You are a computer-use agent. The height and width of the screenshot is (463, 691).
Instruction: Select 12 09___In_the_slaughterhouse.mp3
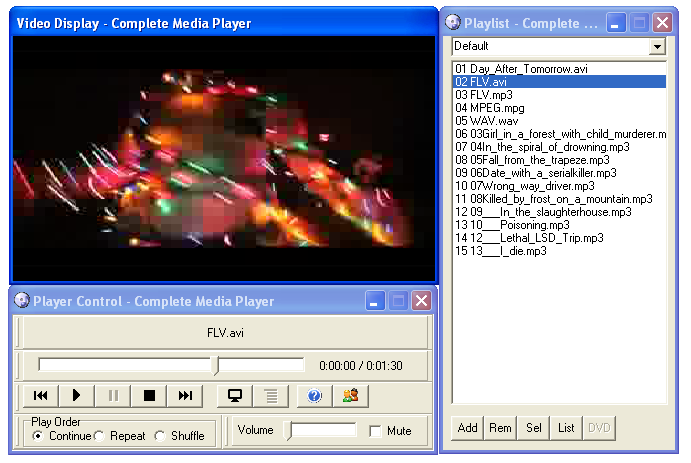click(x=559, y=212)
